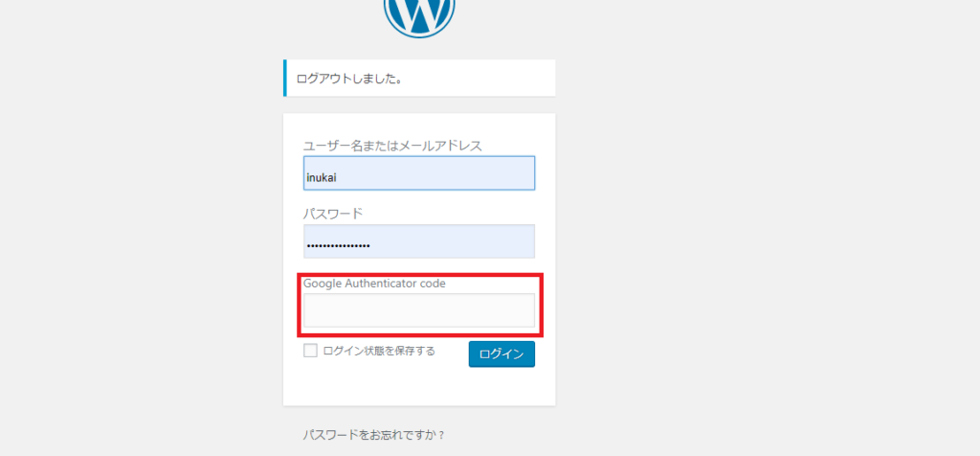
Task: Enable the ログイン状態を保存する checkbox
Action: click(310, 351)
